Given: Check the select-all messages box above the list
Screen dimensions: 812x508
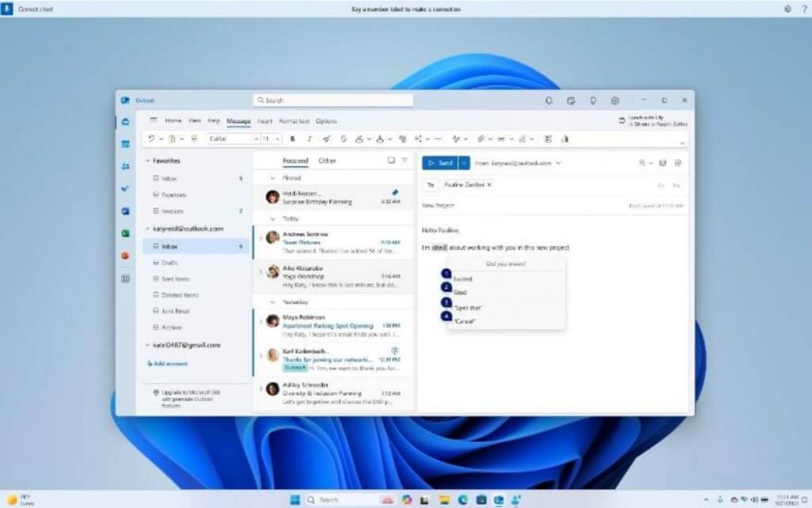Looking at the screenshot, I should tap(390, 160).
